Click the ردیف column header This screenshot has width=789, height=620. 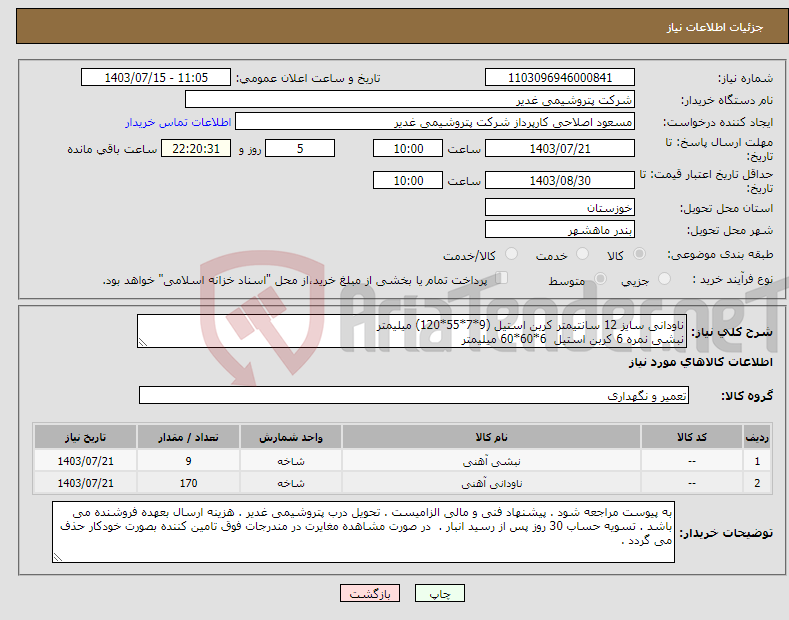pyautogui.click(x=757, y=437)
